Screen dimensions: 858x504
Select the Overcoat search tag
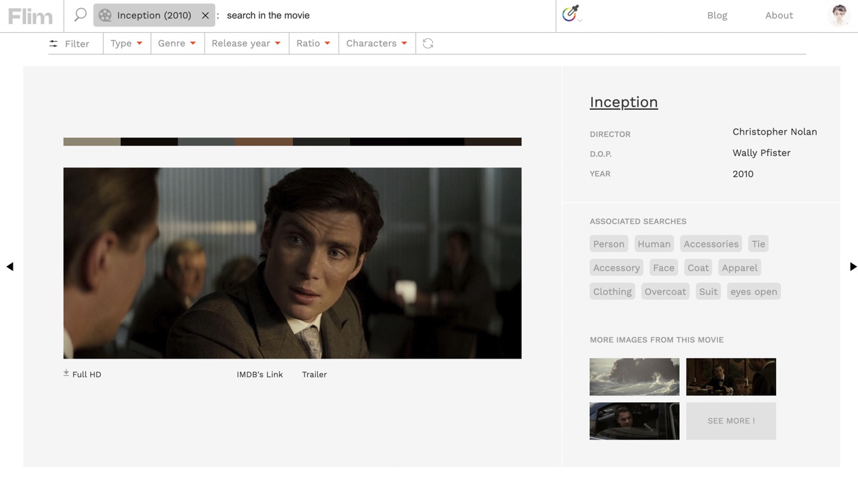click(x=665, y=292)
